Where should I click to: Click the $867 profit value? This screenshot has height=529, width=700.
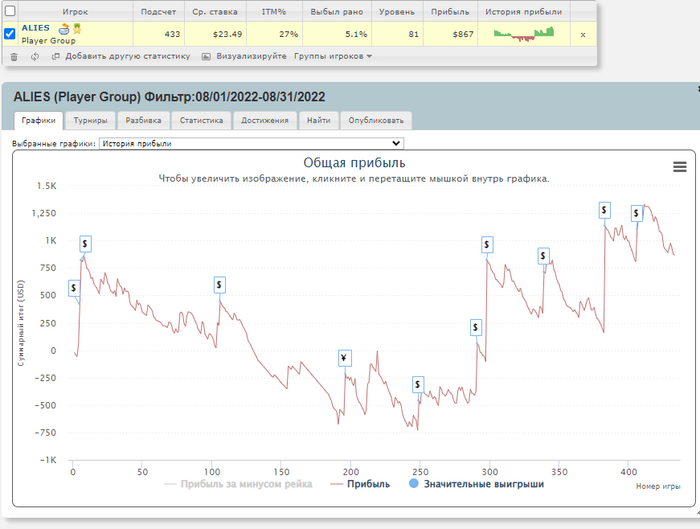point(463,34)
